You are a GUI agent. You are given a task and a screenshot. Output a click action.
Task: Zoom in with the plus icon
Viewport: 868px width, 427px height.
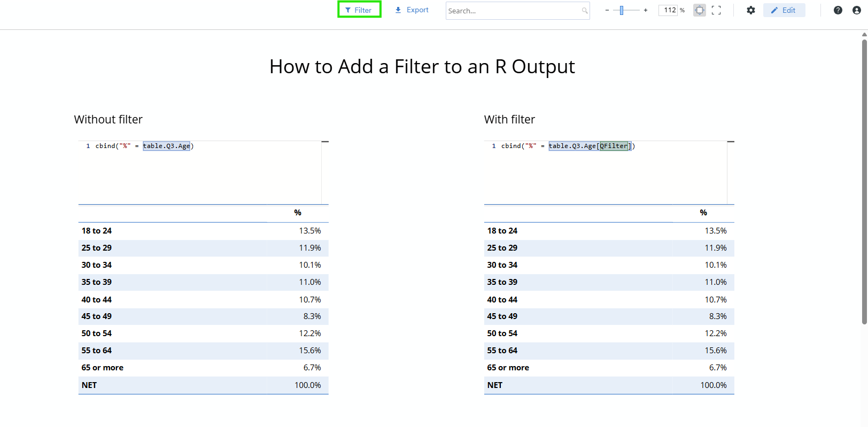(646, 10)
